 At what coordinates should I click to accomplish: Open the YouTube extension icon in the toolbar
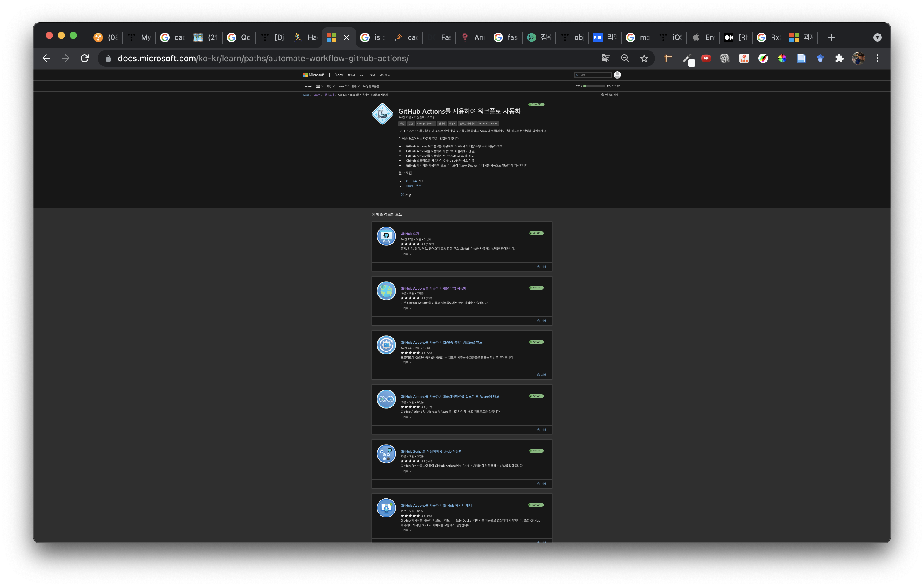706,58
